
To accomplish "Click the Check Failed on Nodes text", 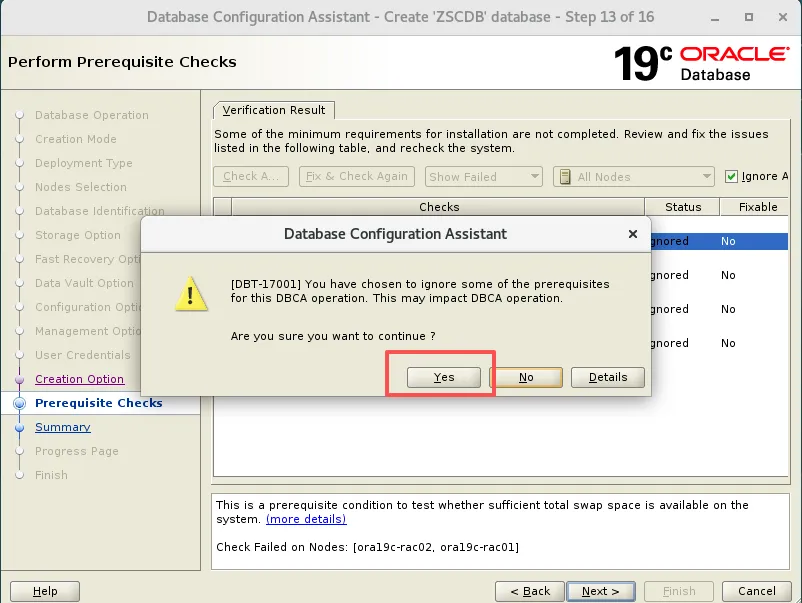I will click(367, 547).
